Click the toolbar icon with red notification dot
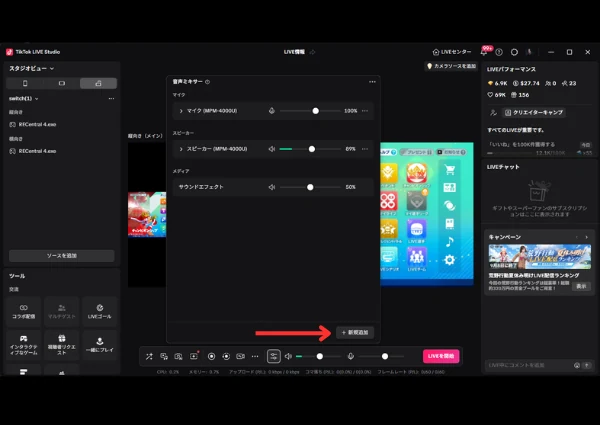The height and width of the screenshot is (425, 600). (x=194, y=356)
